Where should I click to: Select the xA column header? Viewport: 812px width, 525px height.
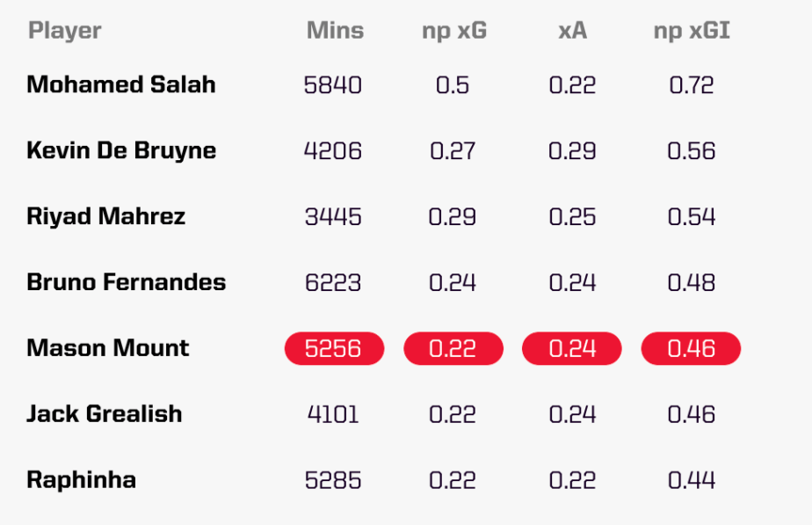coord(572,31)
